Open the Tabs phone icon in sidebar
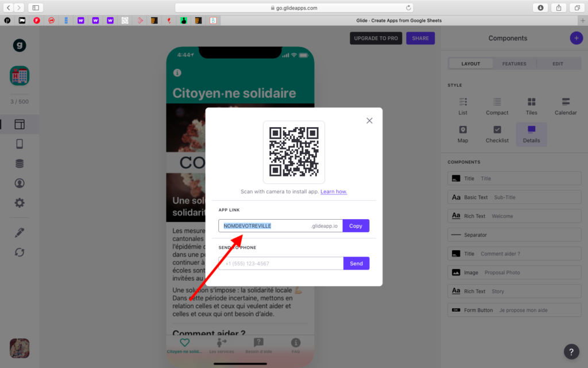 coord(20,144)
